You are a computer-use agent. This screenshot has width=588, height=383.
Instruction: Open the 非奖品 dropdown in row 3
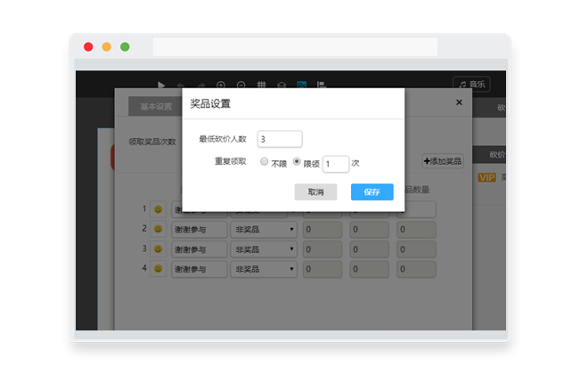264,249
